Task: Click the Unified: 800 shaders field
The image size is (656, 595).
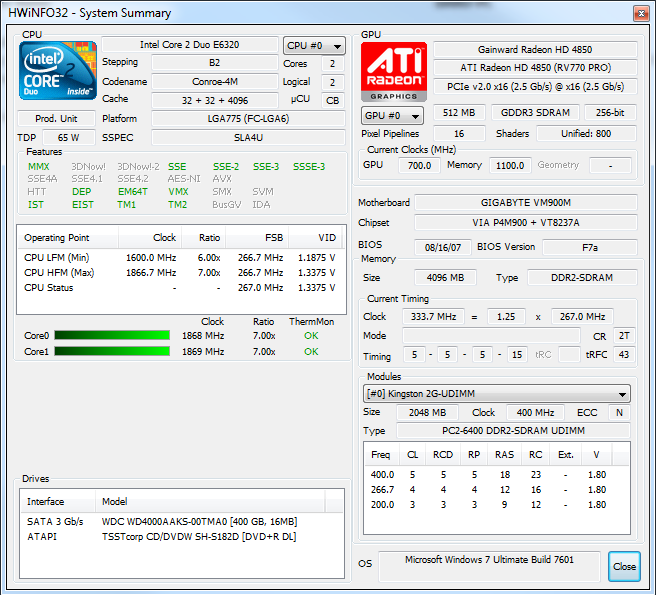Action: click(586, 133)
